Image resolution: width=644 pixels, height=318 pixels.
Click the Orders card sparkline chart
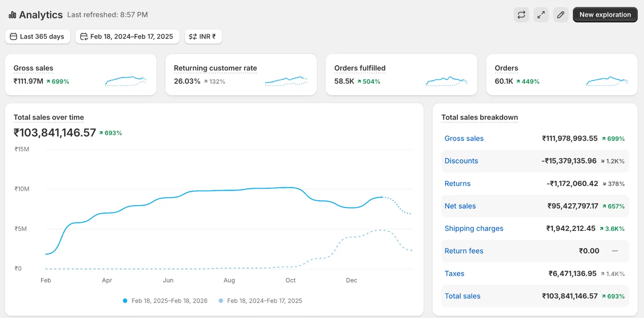tap(607, 81)
